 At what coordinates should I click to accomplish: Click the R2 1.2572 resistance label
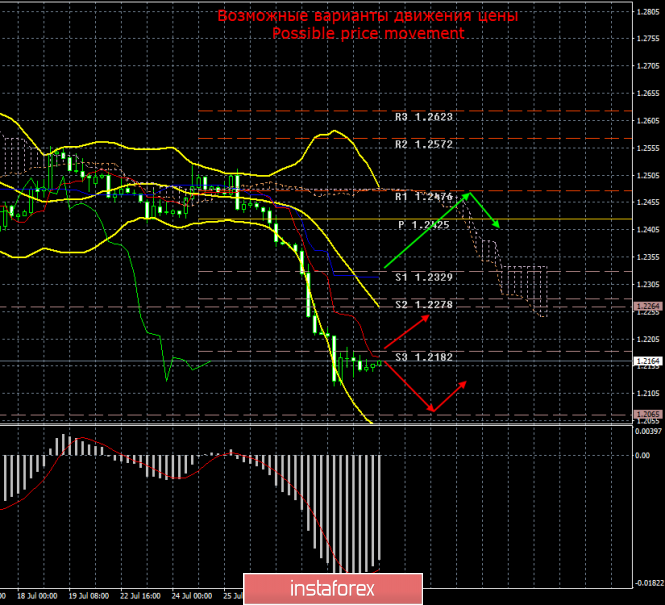pyautogui.click(x=424, y=145)
